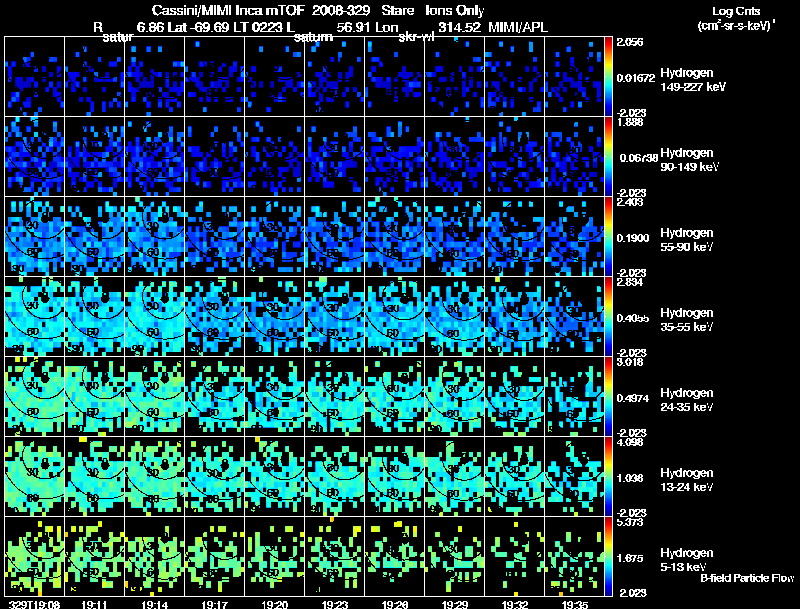Viewport: 800px width, 609px height.
Task: Click the '19:20' time label
Action: (274, 605)
